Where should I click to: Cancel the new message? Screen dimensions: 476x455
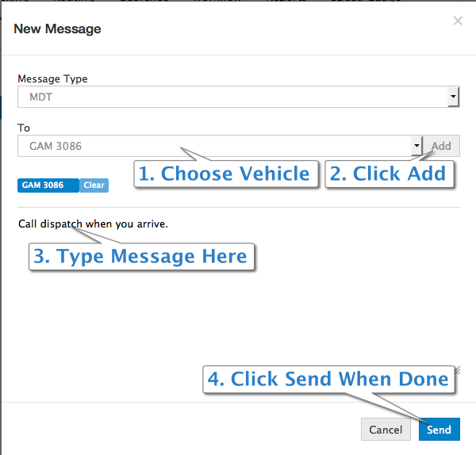pyautogui.click(x=386, y=430)
